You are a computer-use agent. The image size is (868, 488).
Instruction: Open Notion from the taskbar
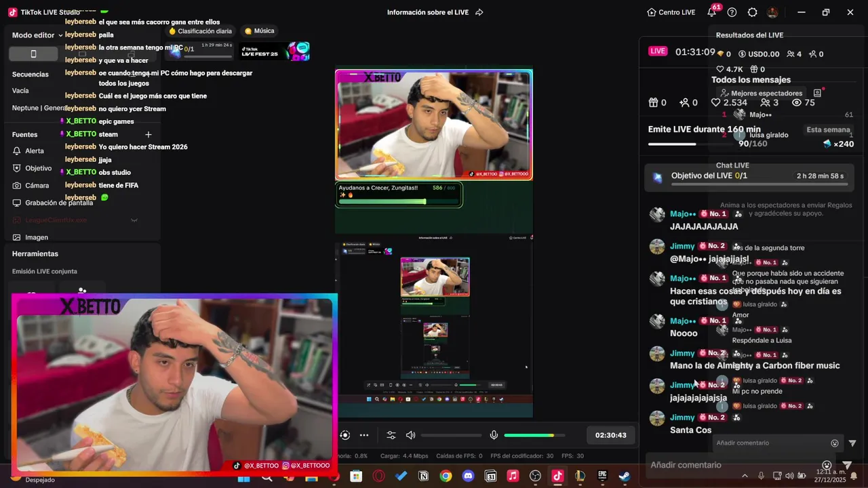[x=424, y=476]
